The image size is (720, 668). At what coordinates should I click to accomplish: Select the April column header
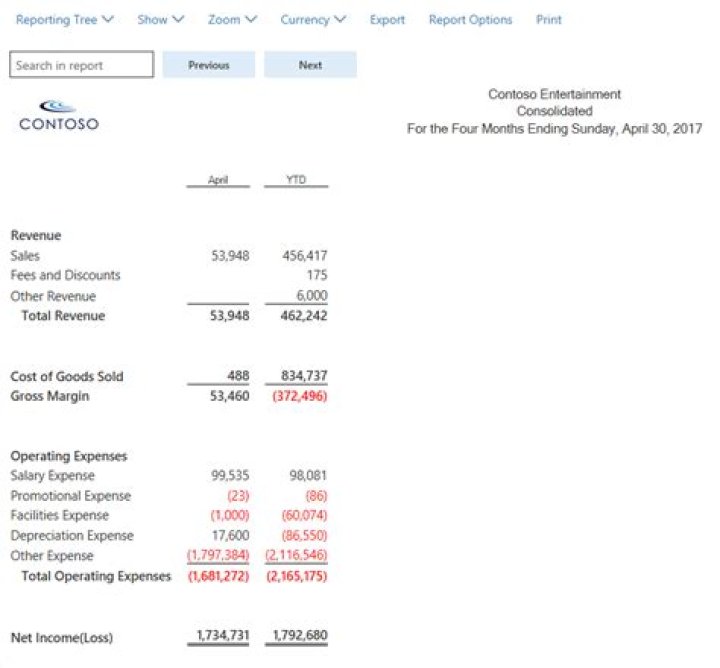(x=218, y=180)
